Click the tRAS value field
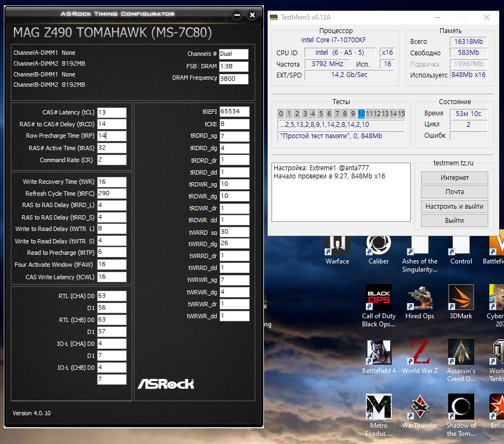 112,147
